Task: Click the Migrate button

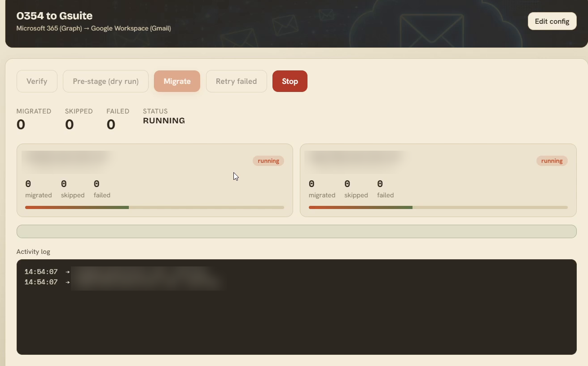Action: click(177, 81)
